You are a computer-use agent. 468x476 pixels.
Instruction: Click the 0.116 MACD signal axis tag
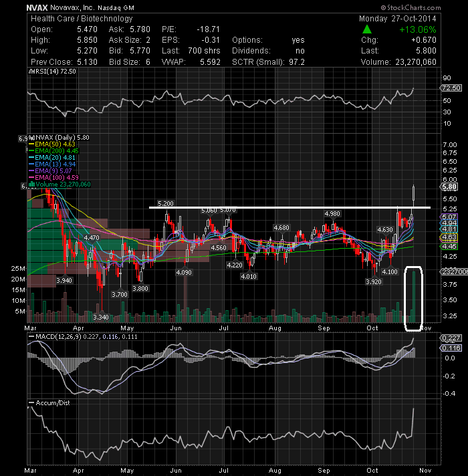451,348
